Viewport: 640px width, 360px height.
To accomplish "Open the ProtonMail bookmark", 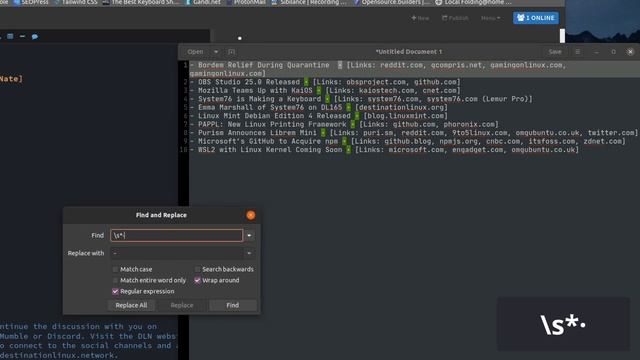I will (x=246, y=2).
